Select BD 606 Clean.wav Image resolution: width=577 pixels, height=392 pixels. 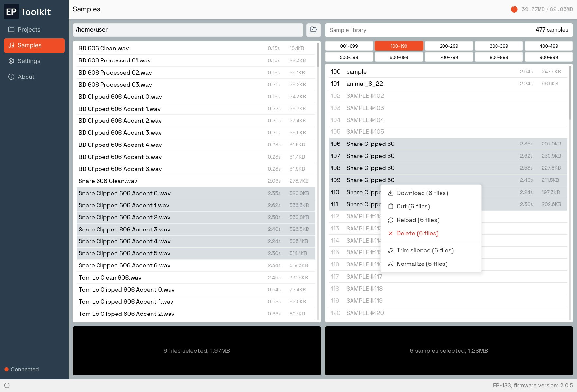196,48
